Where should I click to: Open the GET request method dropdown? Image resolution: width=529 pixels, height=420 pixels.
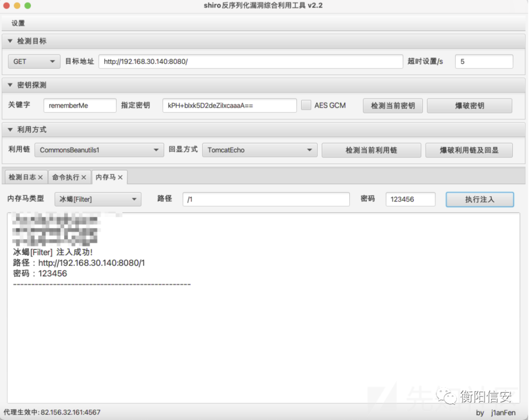tap(34, 61)
